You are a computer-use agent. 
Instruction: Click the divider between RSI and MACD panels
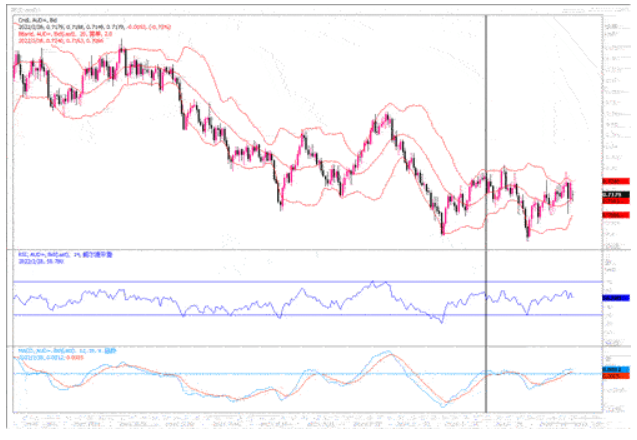pyautogui.click(x=300, y=346)
